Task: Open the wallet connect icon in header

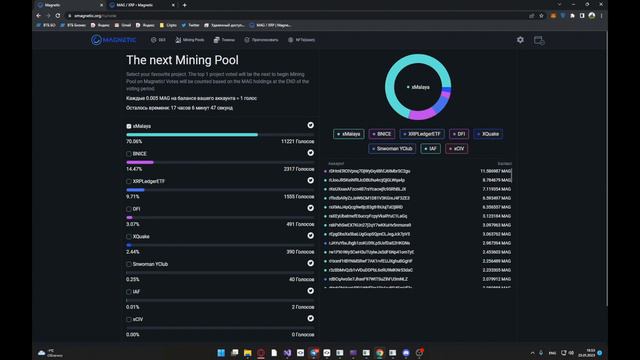Action: (x=539, y=40)
